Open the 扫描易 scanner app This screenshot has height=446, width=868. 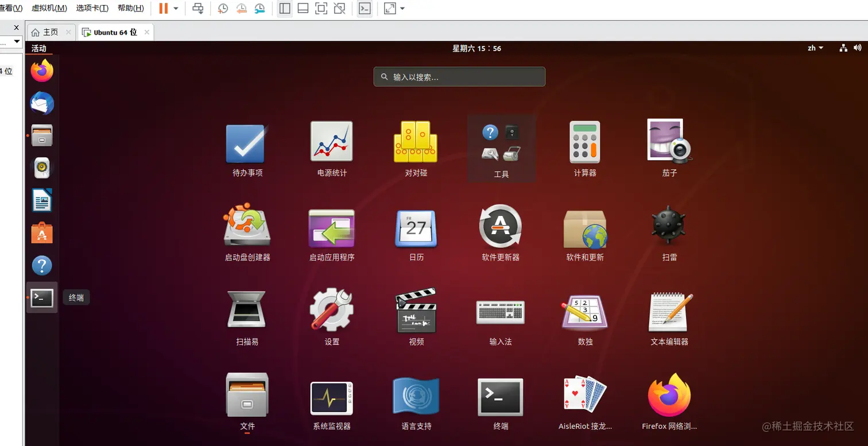click(x=247, y=318)
